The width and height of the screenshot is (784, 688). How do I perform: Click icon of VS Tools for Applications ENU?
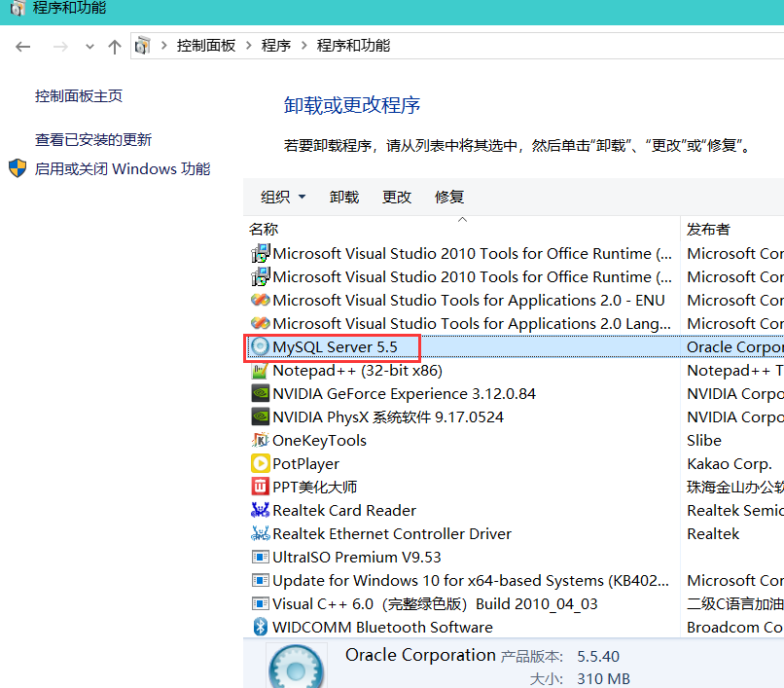pos(261,300)
